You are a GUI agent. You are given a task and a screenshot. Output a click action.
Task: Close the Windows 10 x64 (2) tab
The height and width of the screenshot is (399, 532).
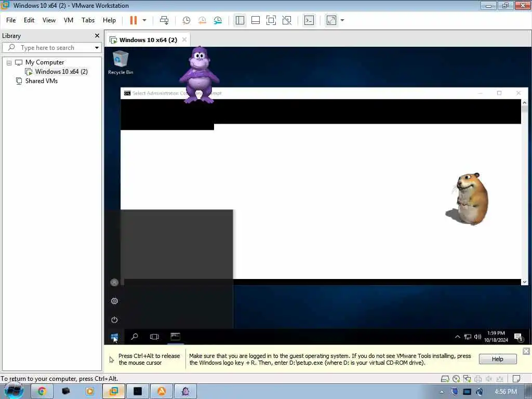[184, 39]
